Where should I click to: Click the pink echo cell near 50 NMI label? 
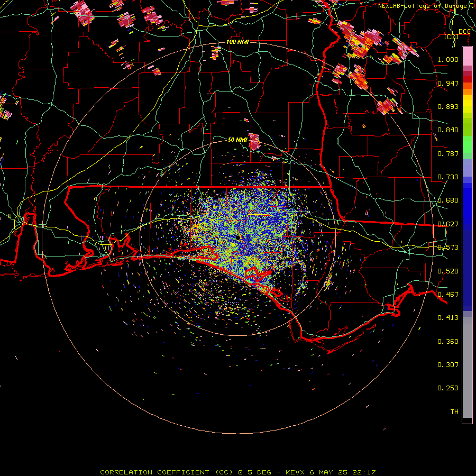[x=254, y=141]
